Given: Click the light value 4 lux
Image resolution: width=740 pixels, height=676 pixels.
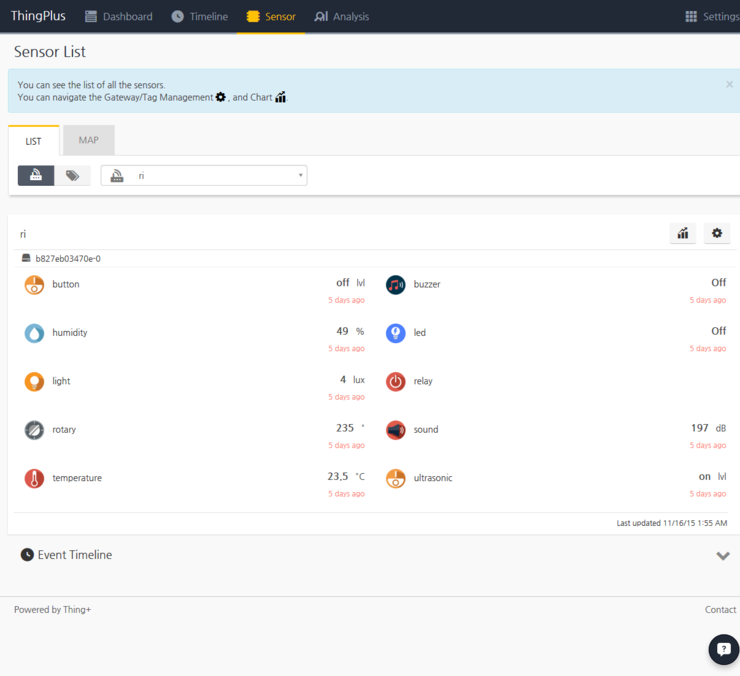Looking at the screenshot, I should point(352,380).
